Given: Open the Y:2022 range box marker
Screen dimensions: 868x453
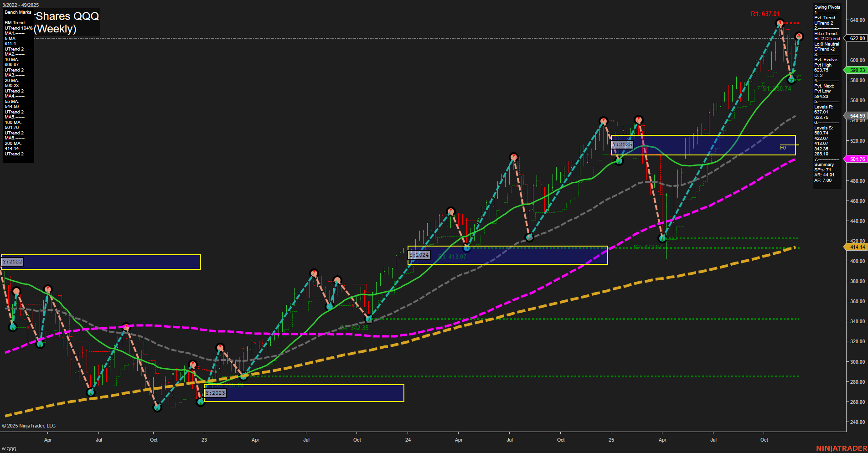Looking at the screenshot, I should coord(12,262).
